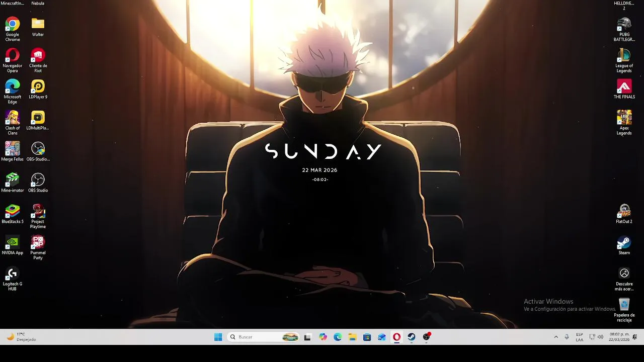Select the Merge Fellas icon
This screenshot has height=362, width=644.
13,151
